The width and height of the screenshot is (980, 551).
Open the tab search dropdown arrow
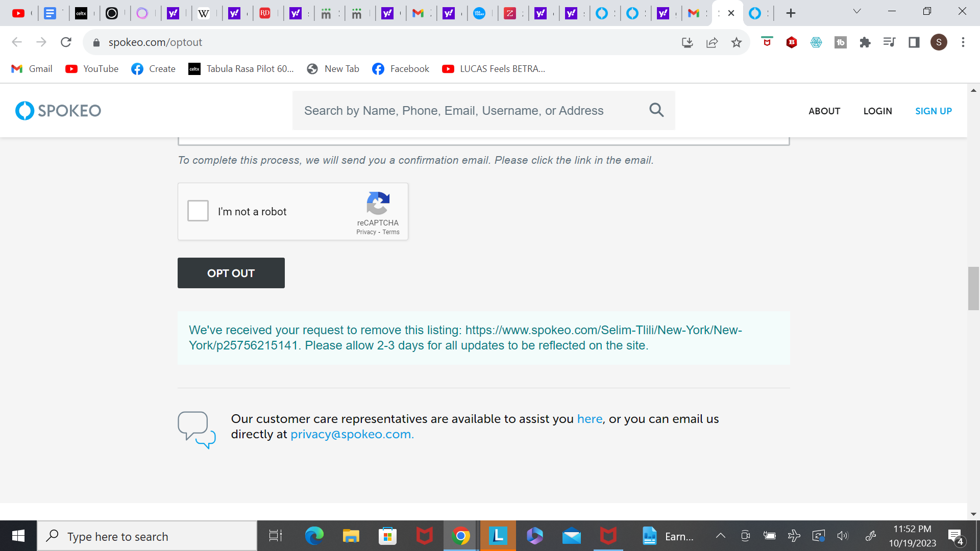pyautogui.click(x=857, y=11)
